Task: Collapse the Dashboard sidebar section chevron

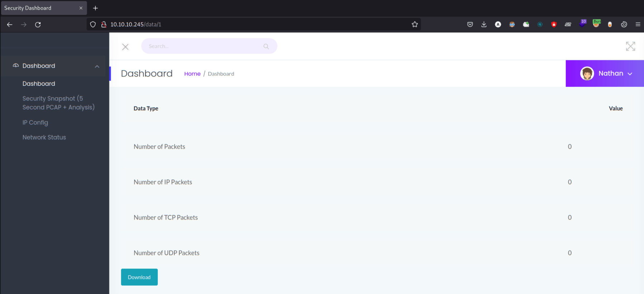Action: tap(97, 66)
